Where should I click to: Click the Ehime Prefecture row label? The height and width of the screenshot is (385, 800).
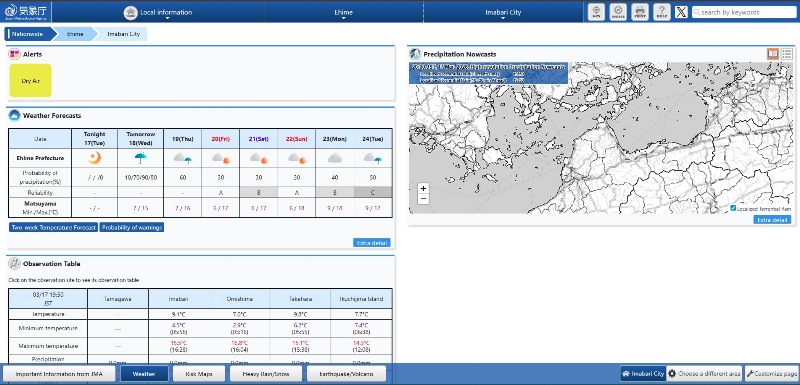tap(39, 158)
